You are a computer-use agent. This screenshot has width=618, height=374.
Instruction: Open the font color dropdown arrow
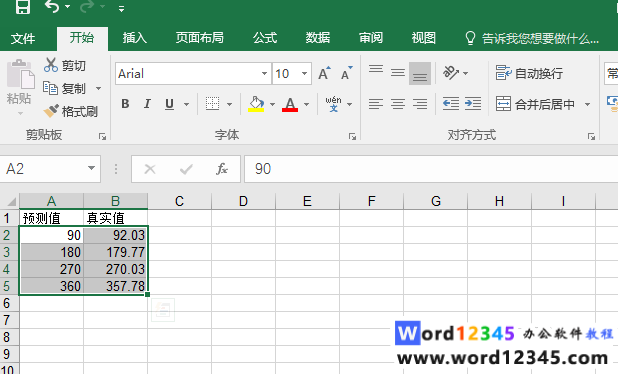pos(307,104)
